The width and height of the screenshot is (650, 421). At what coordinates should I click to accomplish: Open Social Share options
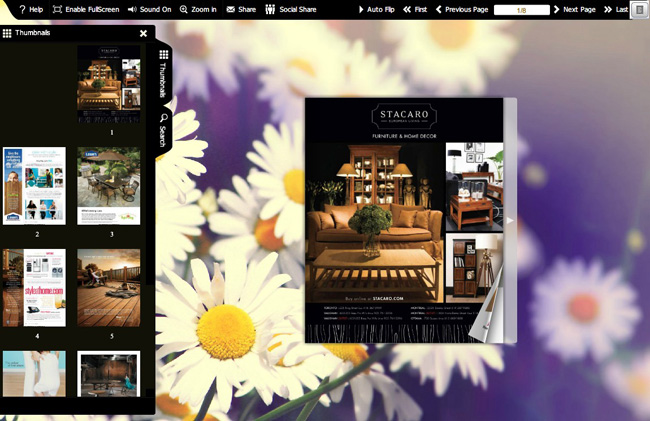(291, 9)
